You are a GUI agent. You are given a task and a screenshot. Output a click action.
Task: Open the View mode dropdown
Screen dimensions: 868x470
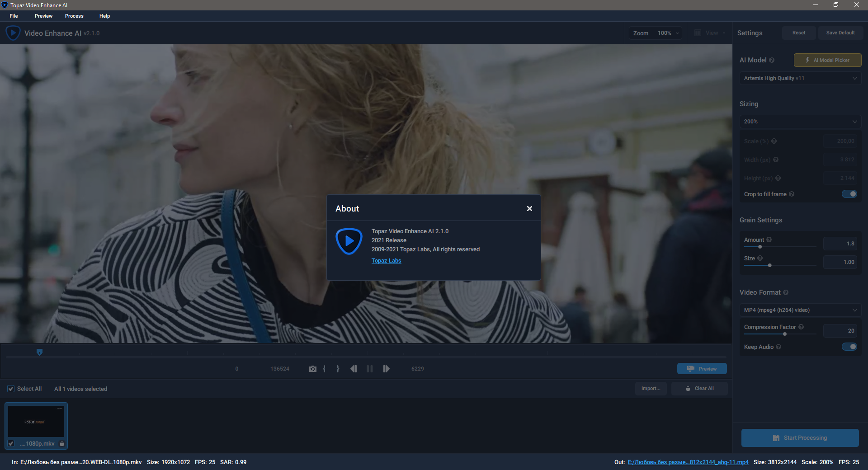[x=710, y=33]
